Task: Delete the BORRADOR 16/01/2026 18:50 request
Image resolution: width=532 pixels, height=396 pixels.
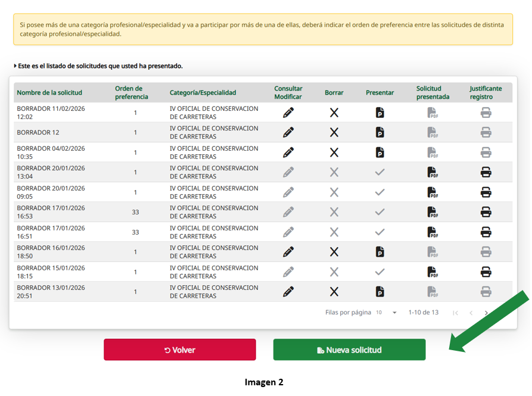Action: (334, 252)
